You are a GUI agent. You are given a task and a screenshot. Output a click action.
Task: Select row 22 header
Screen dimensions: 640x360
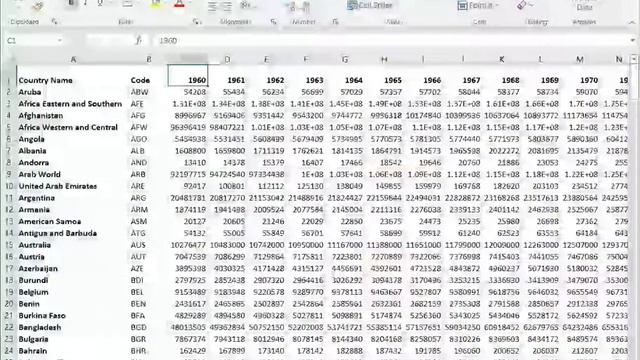click(x=9, y=327)
